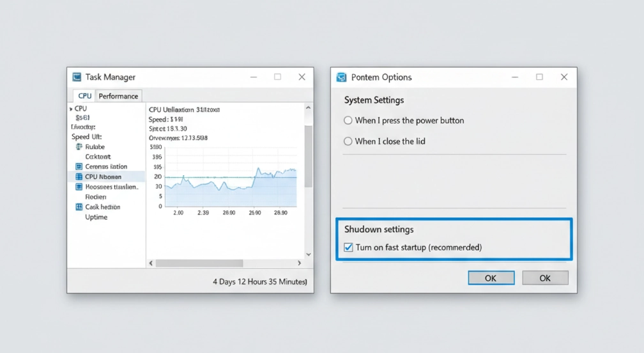
Task: Click the plain gray OK button on the right
Action: (x=545, y=278)
